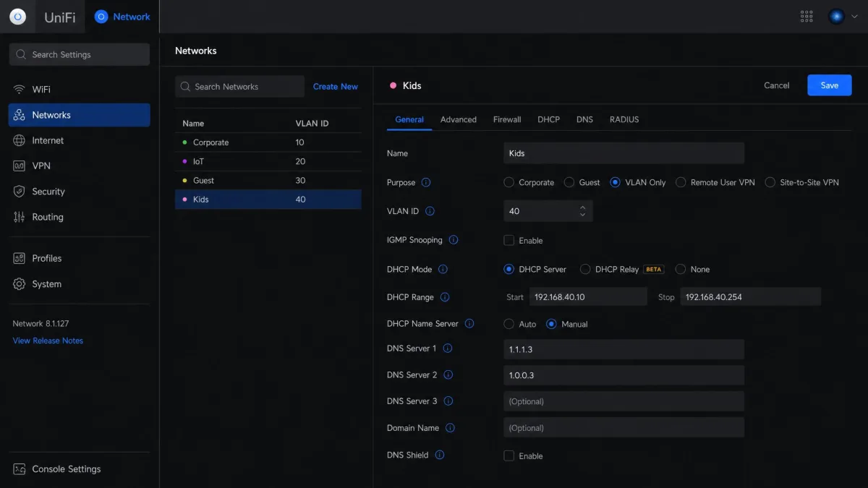Click the UniFi logo icon at top-left

pos(18,16)
